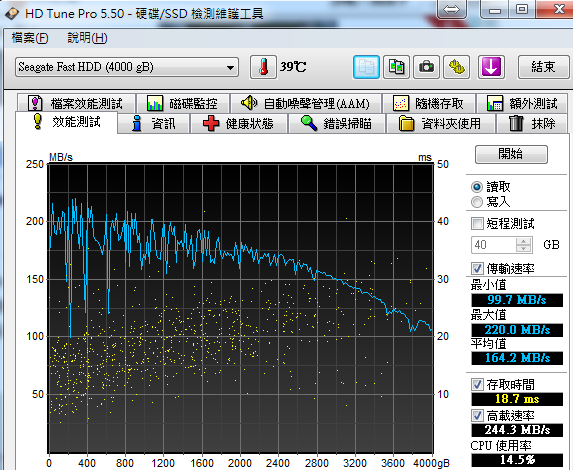Copy screenshot to clipboard icon

396,67
